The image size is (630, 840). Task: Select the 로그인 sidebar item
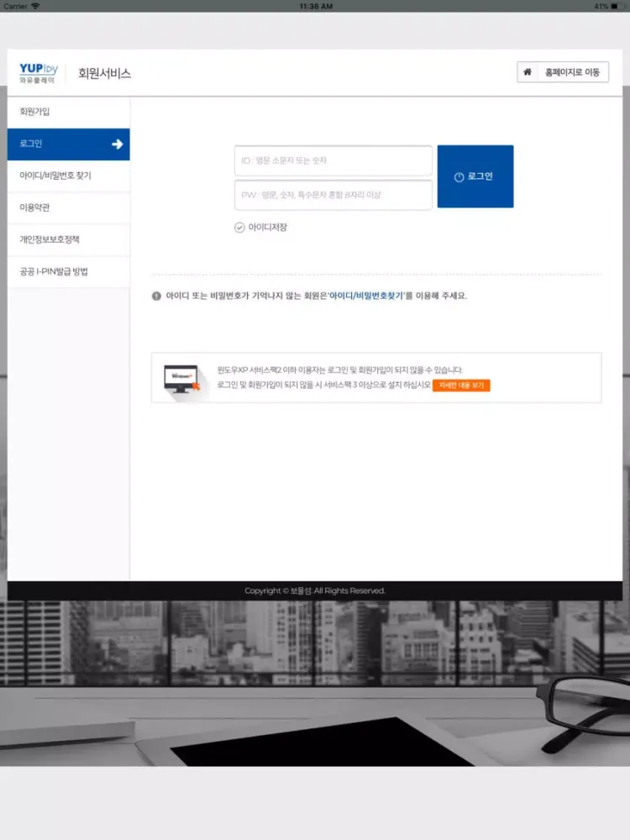coord(69,144)
